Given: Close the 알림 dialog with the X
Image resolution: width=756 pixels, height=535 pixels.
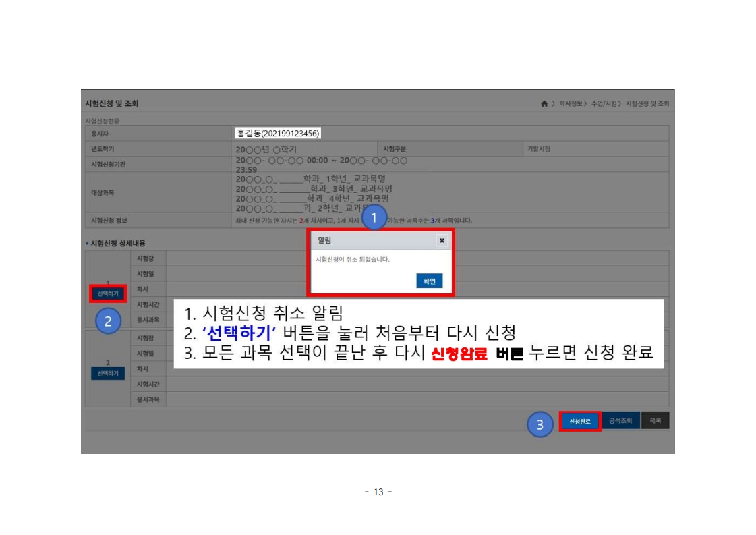Looking at the screenshot, I should (442, 240).
